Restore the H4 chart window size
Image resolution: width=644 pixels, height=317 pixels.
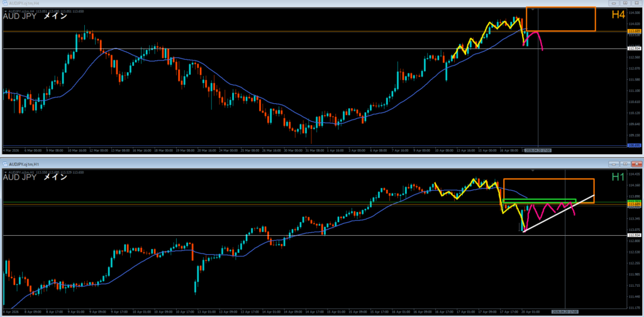[x=625, y=4]
